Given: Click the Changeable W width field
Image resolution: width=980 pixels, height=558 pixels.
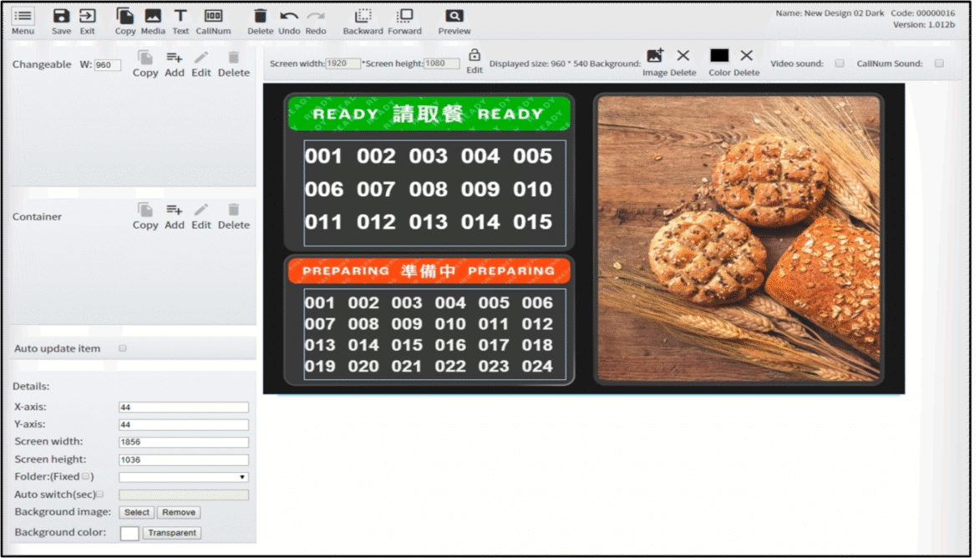Looking at the screenshot, I should click(108, 65).
